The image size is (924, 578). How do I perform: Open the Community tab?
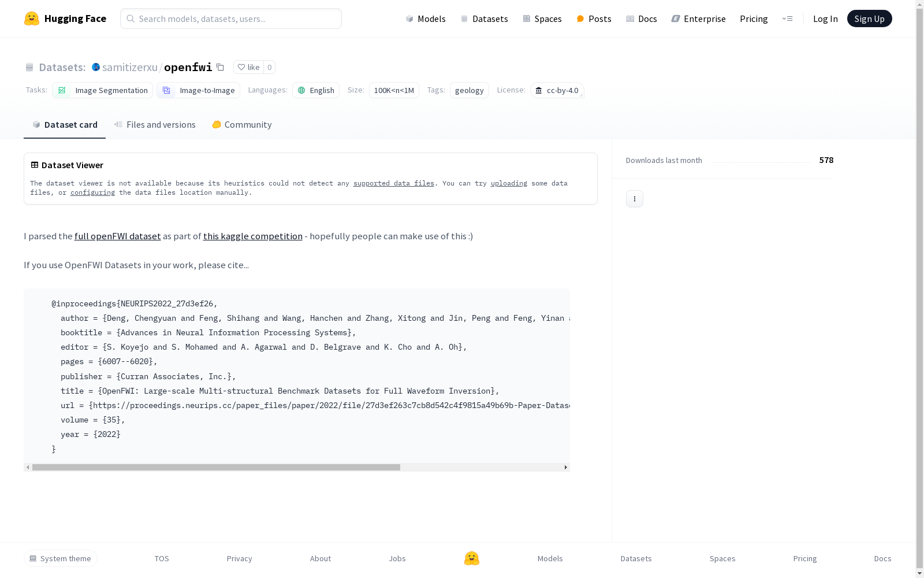point(241,125)
